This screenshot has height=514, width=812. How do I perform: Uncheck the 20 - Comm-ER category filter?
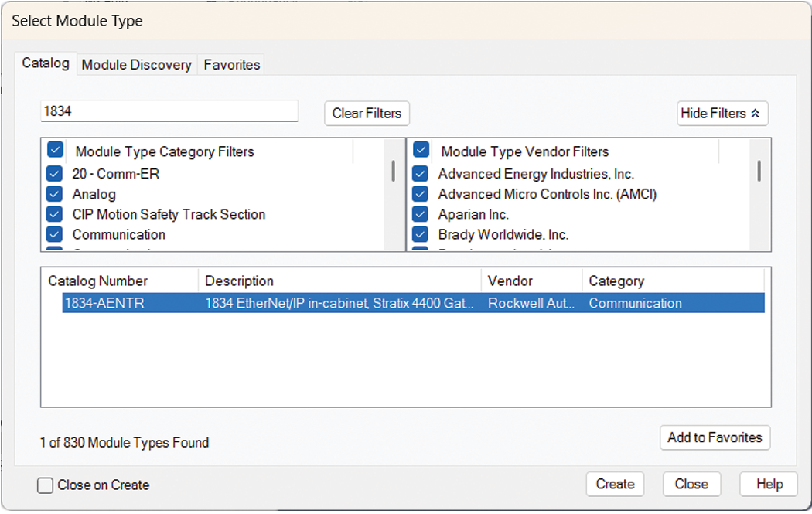point(54,173)
